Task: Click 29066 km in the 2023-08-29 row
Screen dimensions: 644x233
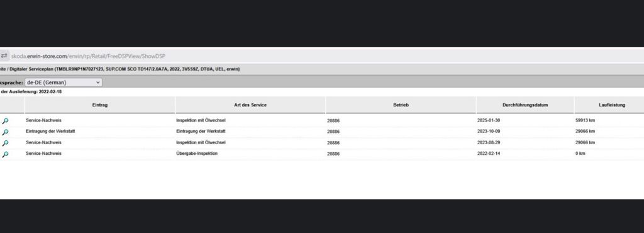Action: [x=586, y=142]
